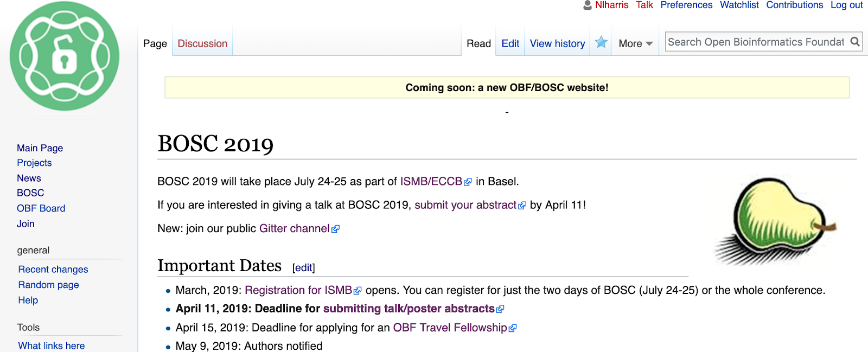This screenshot has width=868, height=352.
Task: Open OBF Board sidebar link
Action: click(41, 208)
